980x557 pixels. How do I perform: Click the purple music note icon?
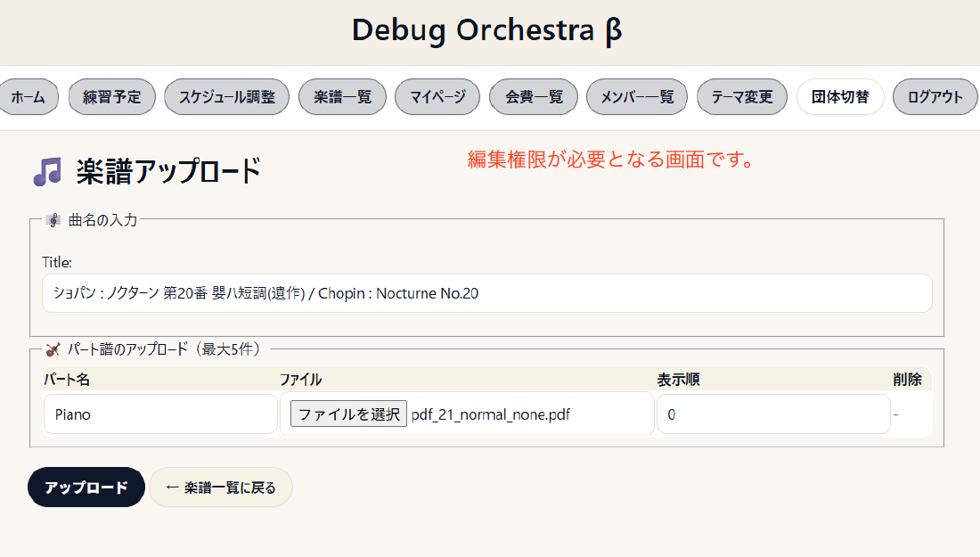(x=47, y=171)
